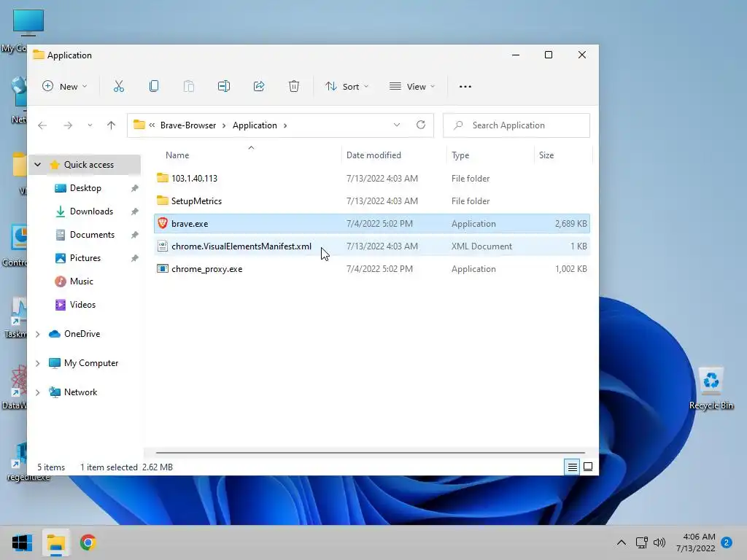Switch to large icons view layout icon
Screen dimensions: 747x560
(588, 467)
